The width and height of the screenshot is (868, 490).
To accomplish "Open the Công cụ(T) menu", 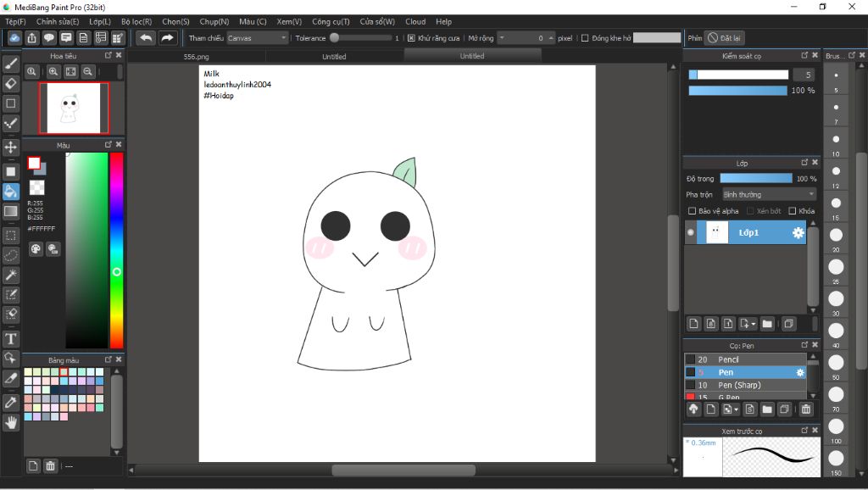I will pyautogui.click(x=331, y=21).
